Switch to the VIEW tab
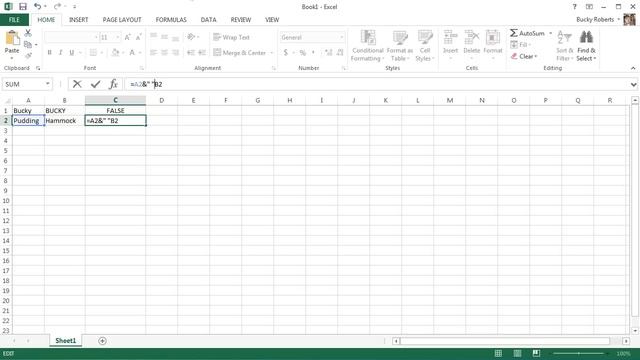The image size is (640, 360). pos(272,20)
